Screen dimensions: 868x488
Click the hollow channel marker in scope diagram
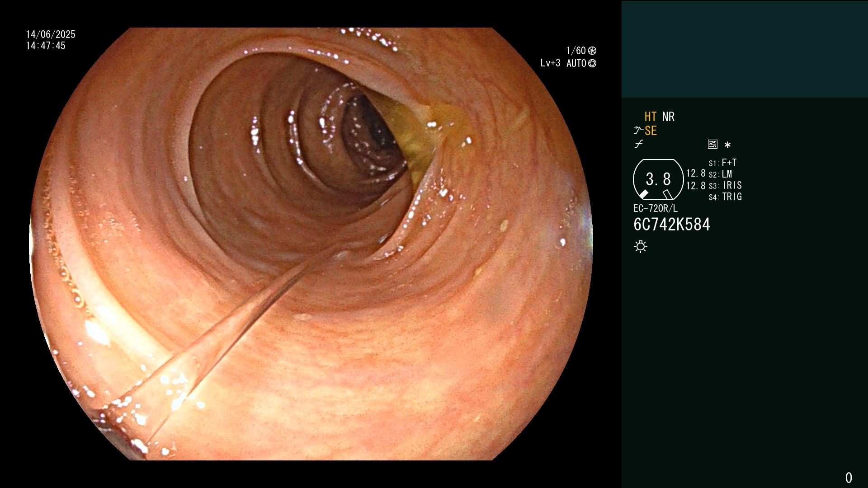click(668, 194)
